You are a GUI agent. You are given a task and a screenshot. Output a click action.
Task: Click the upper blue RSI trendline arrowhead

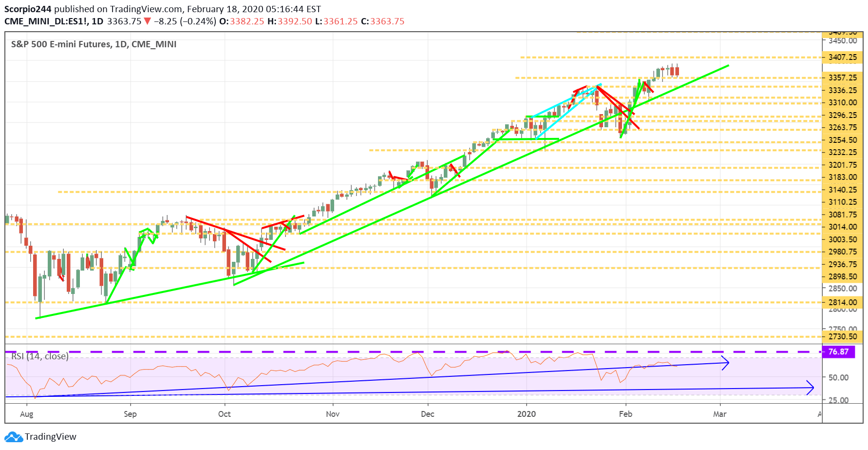[x=725, y=363]
